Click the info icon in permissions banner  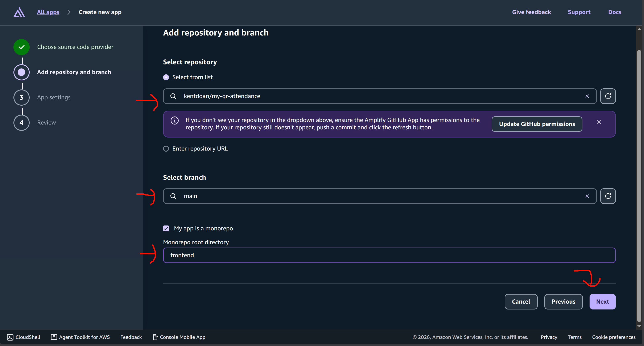174,121
